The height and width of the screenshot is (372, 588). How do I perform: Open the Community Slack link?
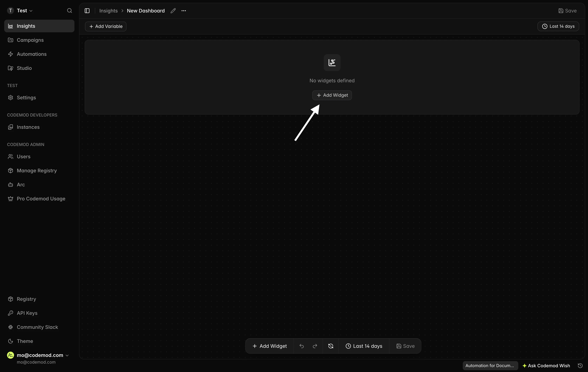pyautogui.click(x=39, y=327)
